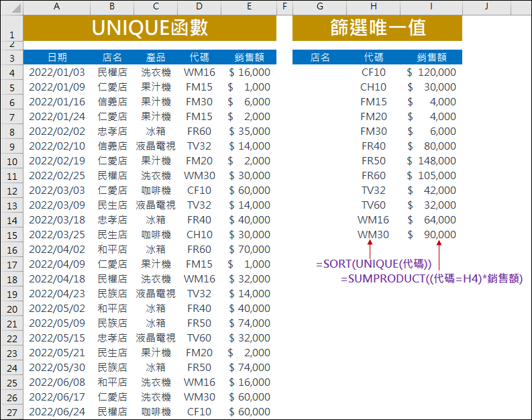Click CF10 in the unique code list
This screenshot has width=532, height=420.
373,72
